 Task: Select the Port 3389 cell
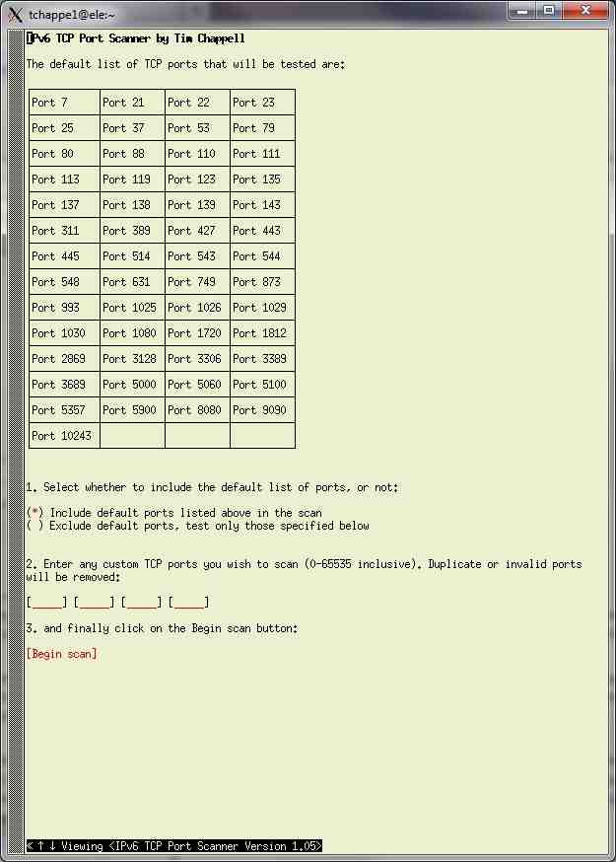(x=262, y=359)
